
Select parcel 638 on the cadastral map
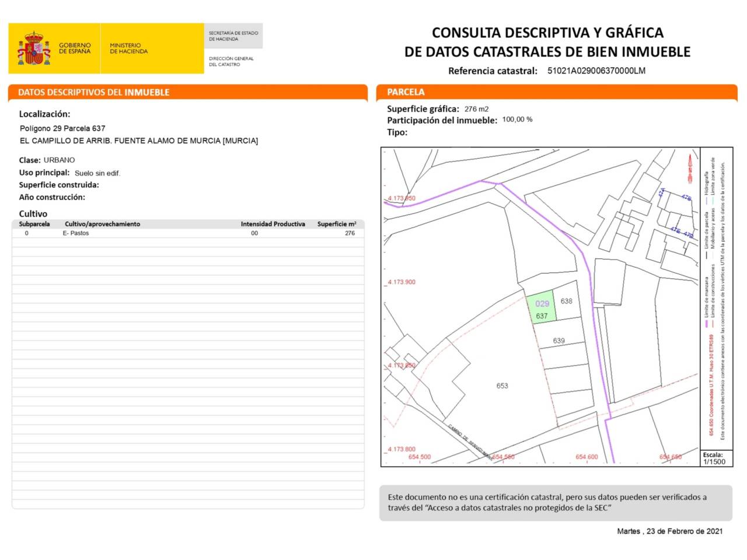pos(567,301)
